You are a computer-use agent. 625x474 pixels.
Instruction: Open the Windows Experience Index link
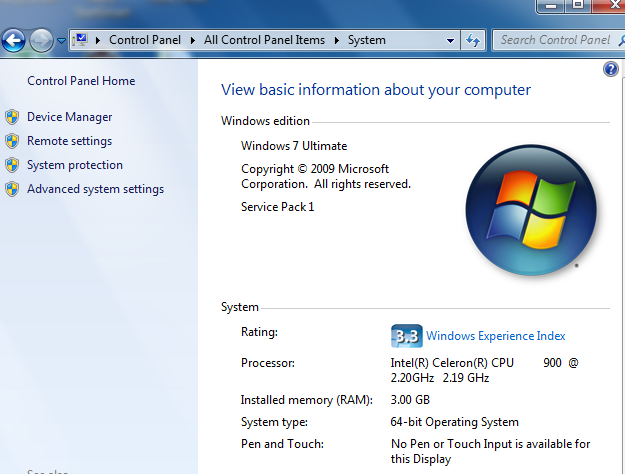click(x=495, y=336)
